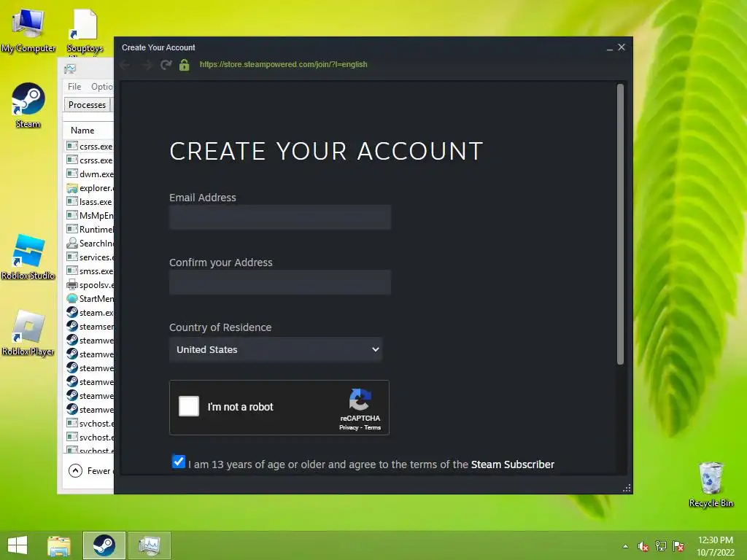Open the Recycle Bin
This screenshot has height=560, width=747.
coord(711,484)
